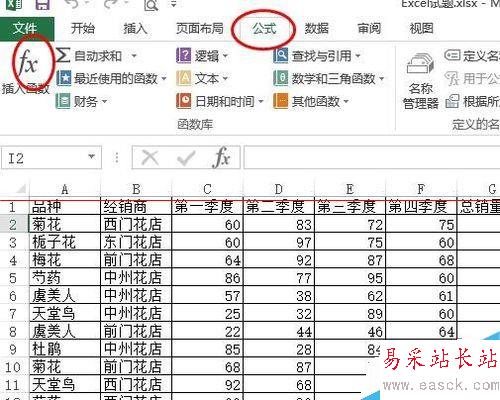The width and height of the screenshot is (500, 400).
Task: Switch to the Insert (插入) tab
Action: click(135, 29)
